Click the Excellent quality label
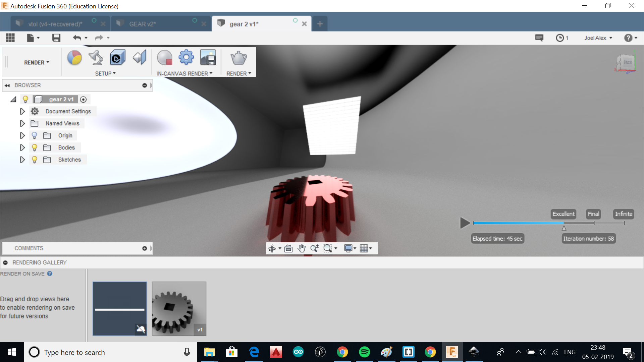This screenshot has height=362, width=644. coord(563,214)
